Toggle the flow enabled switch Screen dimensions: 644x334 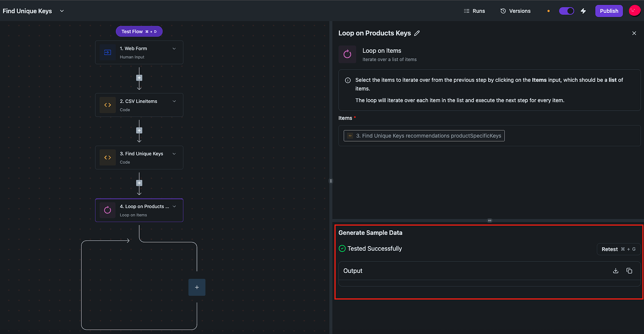(567, 11)
